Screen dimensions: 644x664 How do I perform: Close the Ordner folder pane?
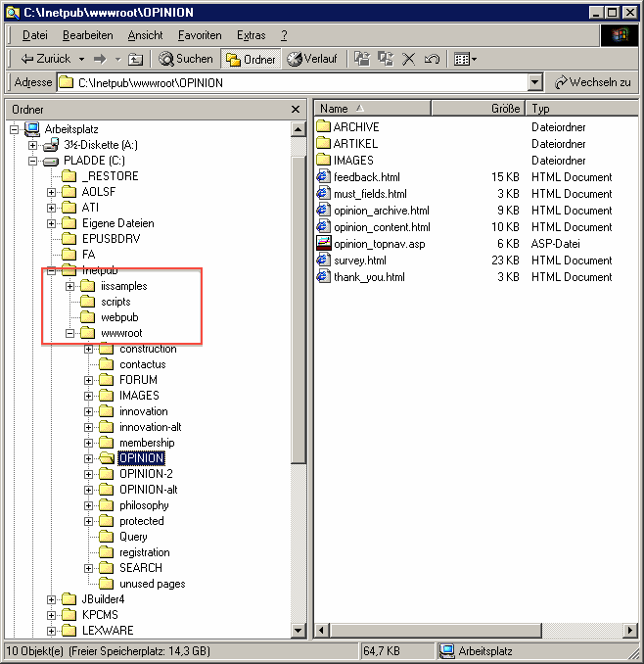pos(296,110)
